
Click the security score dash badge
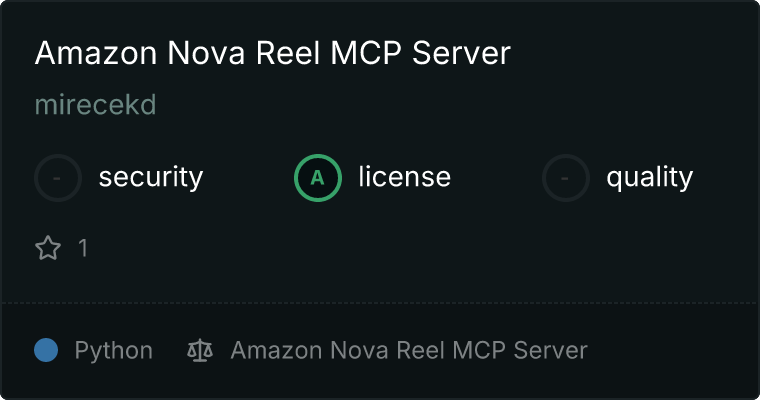point(58,178)
